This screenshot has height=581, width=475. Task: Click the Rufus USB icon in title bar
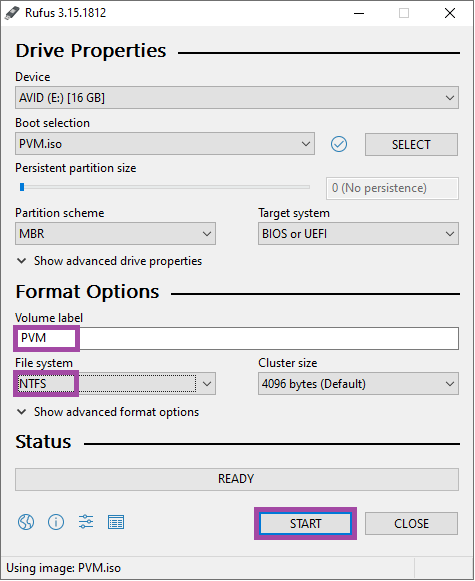12,13
